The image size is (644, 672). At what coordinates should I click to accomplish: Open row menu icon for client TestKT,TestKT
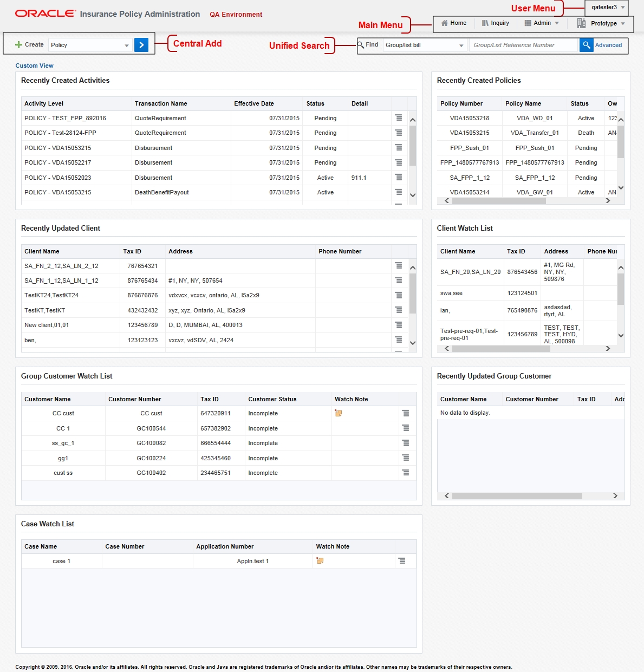[399, 310]
